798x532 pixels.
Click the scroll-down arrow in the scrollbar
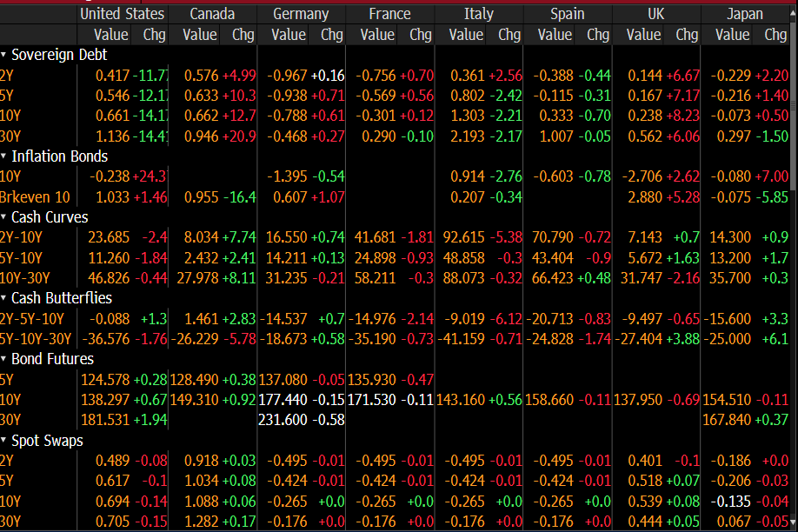[794, 522]
